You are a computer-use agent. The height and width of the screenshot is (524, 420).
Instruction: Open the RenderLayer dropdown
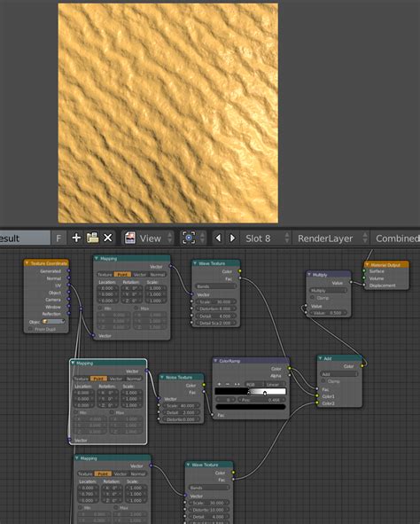pos(331,239)
